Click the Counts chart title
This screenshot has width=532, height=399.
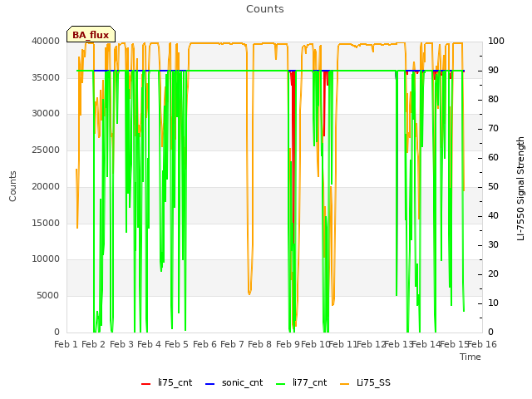click(265, 9)
